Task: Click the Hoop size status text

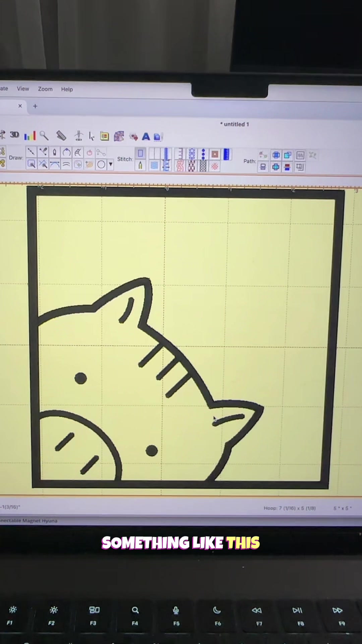Action: (x=290, y=508)
